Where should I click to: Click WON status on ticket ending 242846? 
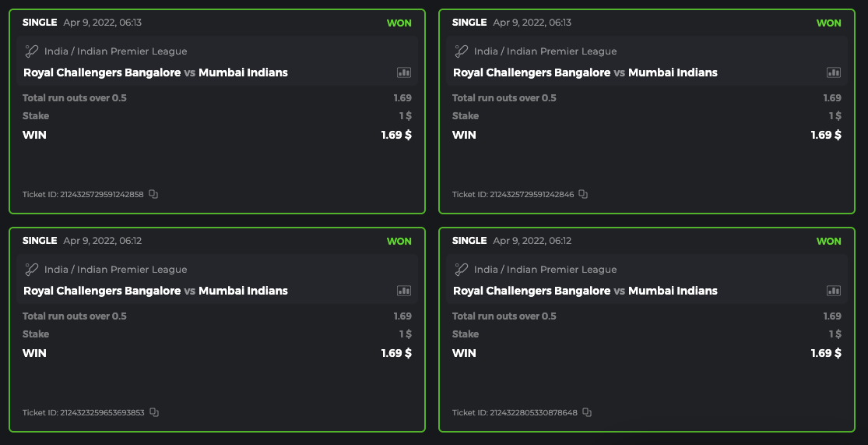click(x=828, y=23)
